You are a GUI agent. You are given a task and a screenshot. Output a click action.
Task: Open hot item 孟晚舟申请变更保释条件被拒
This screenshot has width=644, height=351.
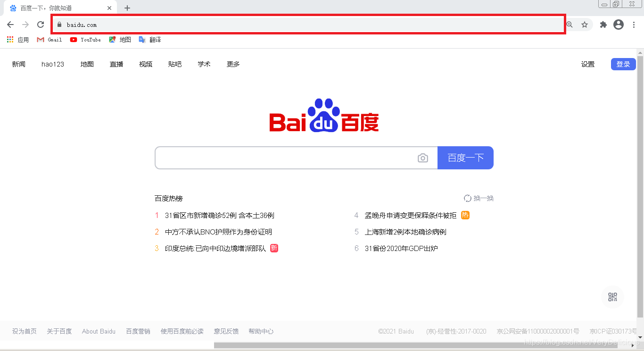point(411,215)
